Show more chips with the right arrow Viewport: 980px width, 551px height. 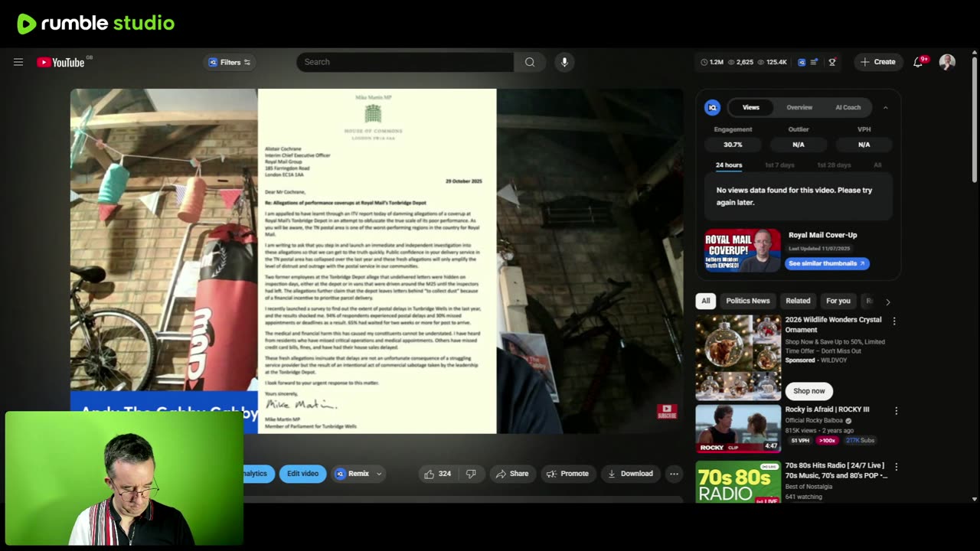887,302
